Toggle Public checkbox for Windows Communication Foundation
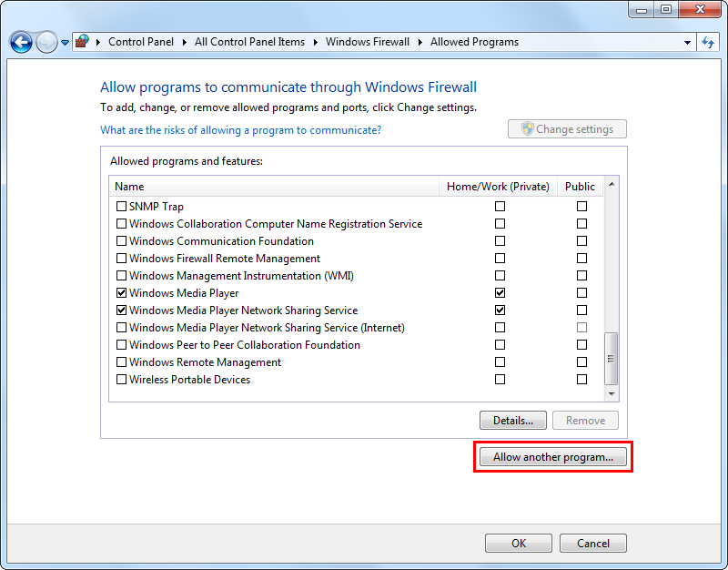Screen dimensions: 728x570 pyautogui.click(x=581, y=240)
